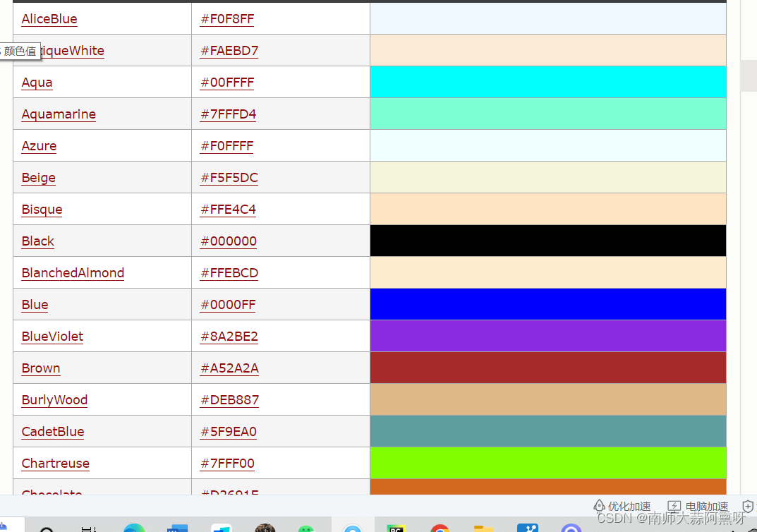Open PyCharm from the taskbar

pyautogui.click(x=396, y=528)
